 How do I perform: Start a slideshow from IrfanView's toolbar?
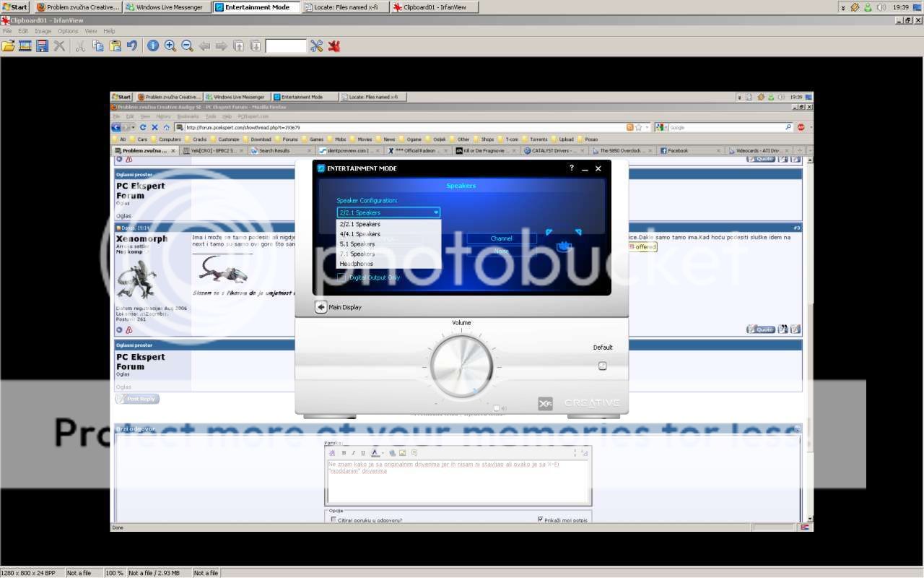(25, 46)
